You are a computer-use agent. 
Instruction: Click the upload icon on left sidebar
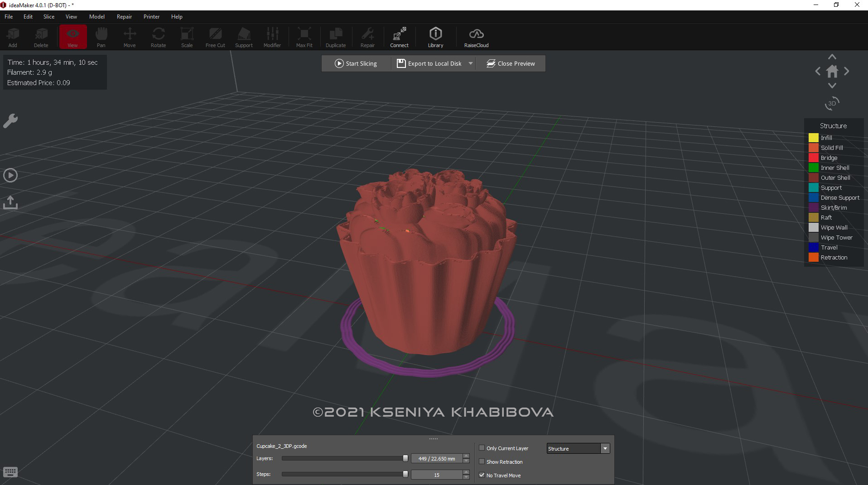[10, 202]
